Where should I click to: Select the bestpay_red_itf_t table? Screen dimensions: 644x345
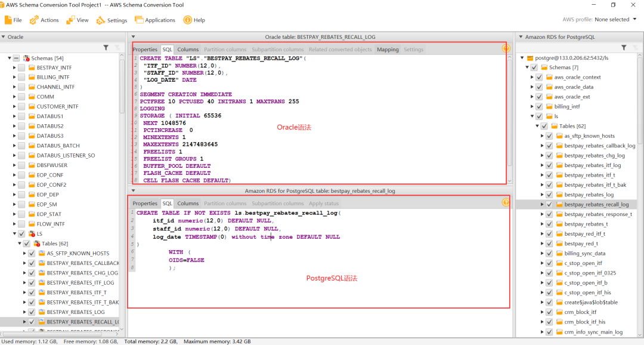click(584, 234)
